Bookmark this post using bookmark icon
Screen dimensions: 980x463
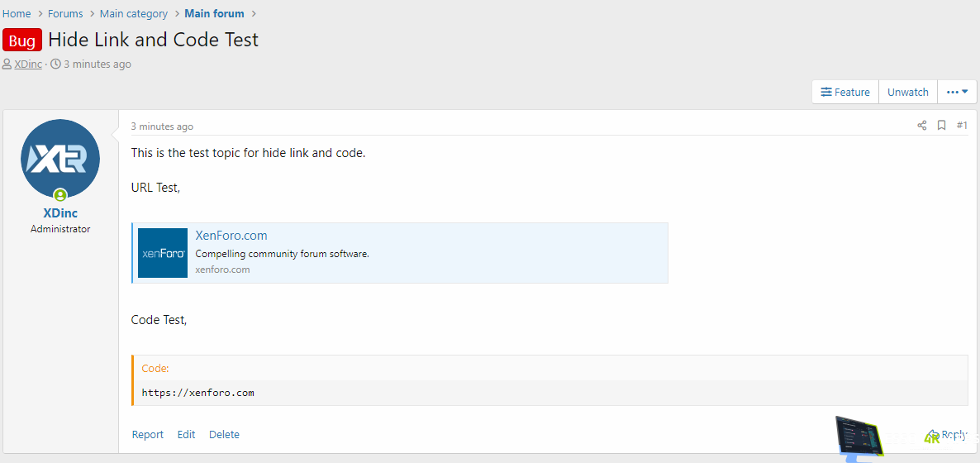coord(941,126)
